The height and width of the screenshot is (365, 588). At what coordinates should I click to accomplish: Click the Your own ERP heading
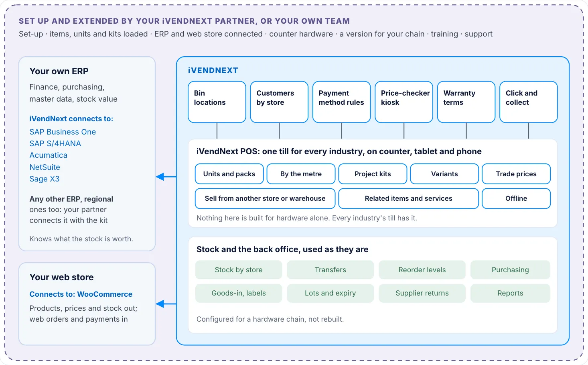(59, 71)
